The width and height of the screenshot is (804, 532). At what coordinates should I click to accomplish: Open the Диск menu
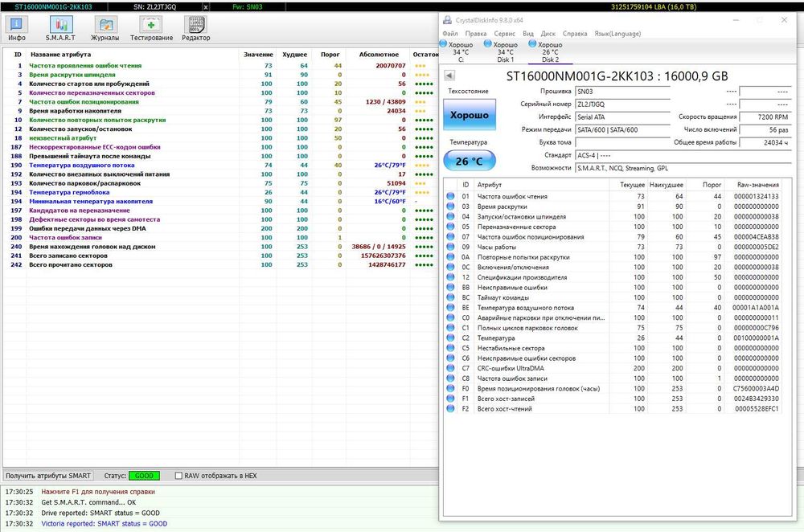pos(548,34)
